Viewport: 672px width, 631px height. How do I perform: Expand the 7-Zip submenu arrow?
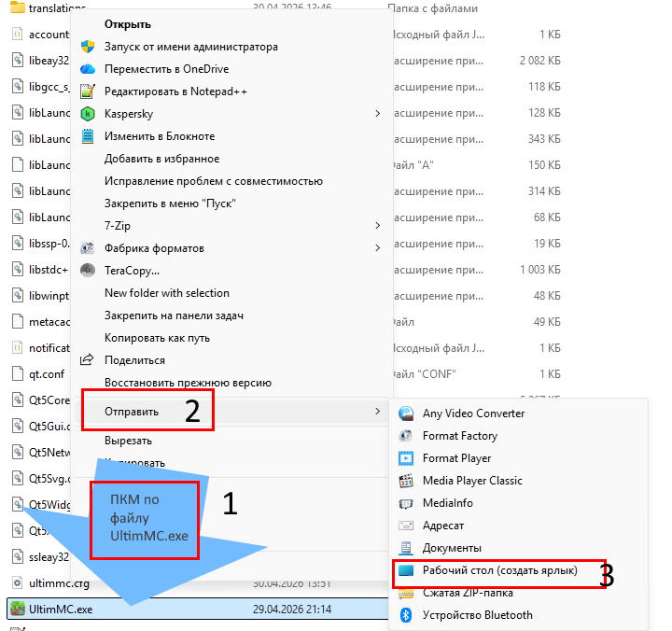click(x=377, y=226)
